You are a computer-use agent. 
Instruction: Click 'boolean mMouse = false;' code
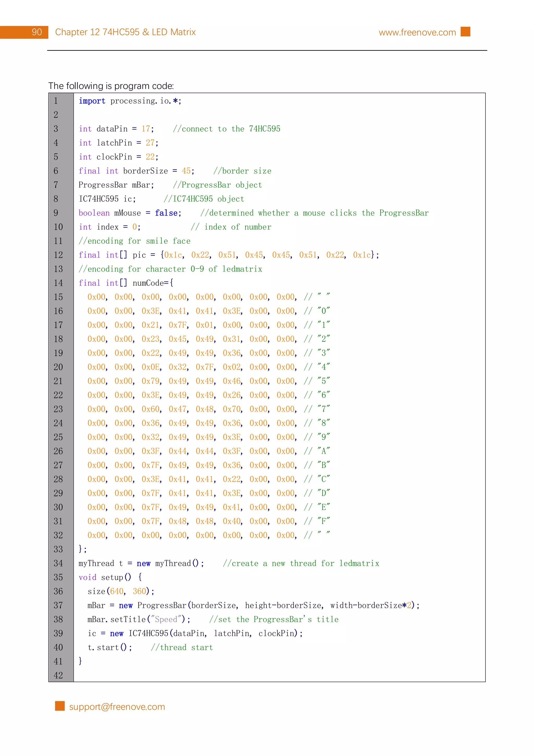tap(130, 213)
